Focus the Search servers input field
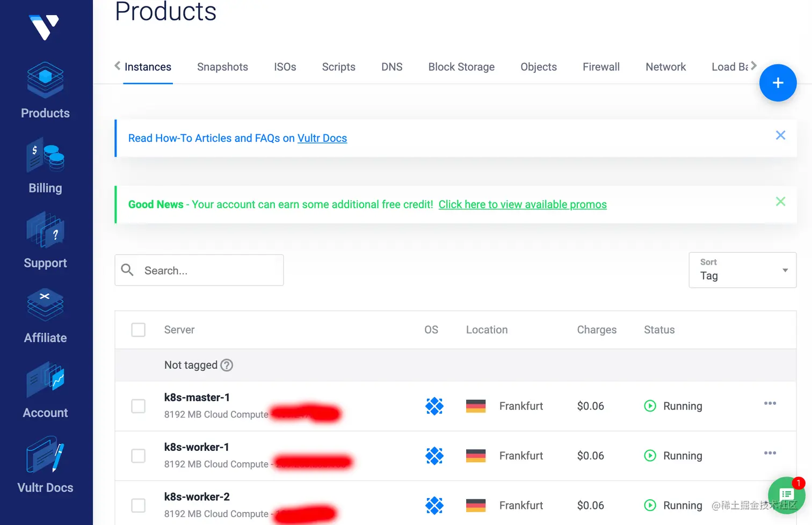Screen dimensions: 812x525 199,270
